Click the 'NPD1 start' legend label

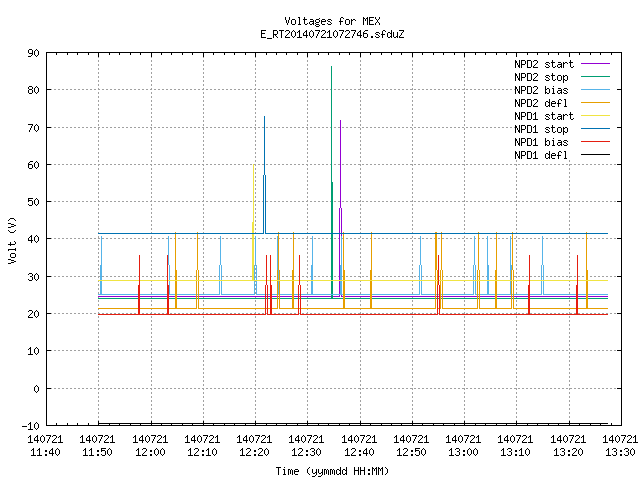[x=544, y=116]
